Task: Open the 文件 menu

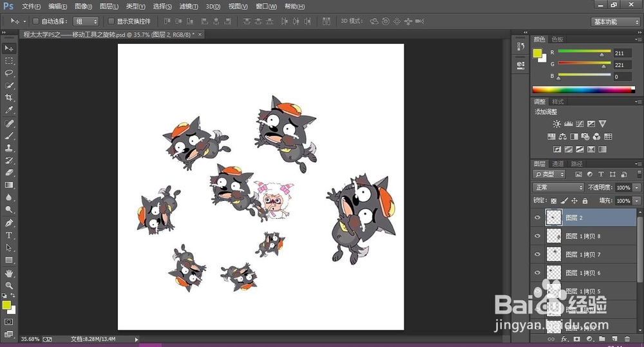Action: pos(31,6)
